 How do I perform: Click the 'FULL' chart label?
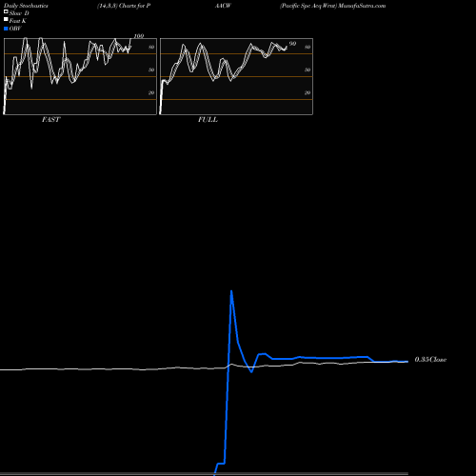coord(208,120)
